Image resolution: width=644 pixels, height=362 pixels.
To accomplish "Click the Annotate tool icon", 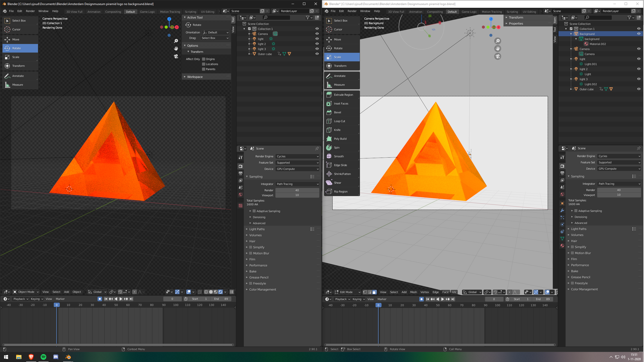I will [x=7, y=76].
